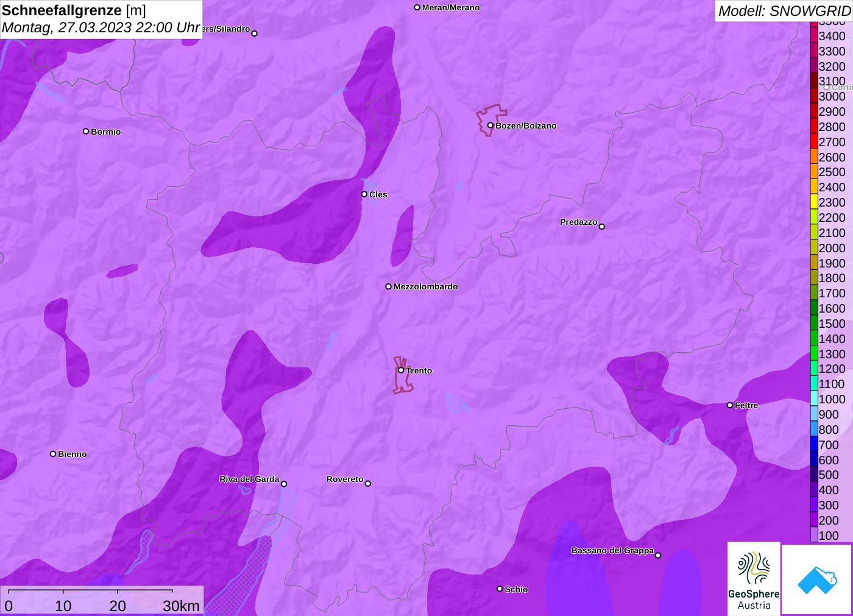Click the blue 700 legend swatch
The image size is (853, 616).
pyautogui.click(x=814, y=444)
